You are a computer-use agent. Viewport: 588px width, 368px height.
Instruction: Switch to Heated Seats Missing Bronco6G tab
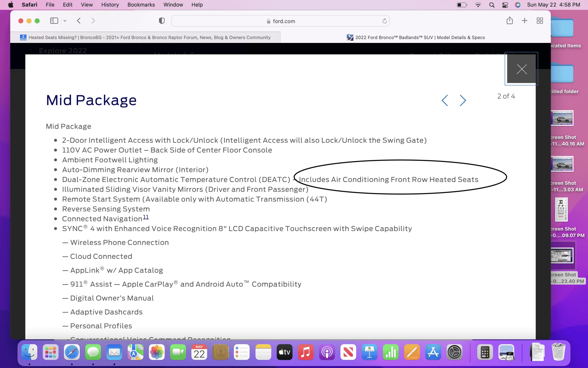pos(145,38)
